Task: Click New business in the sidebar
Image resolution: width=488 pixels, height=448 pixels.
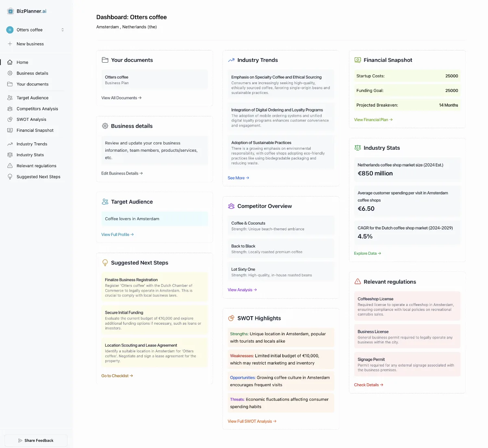Action: coord(30,44)
